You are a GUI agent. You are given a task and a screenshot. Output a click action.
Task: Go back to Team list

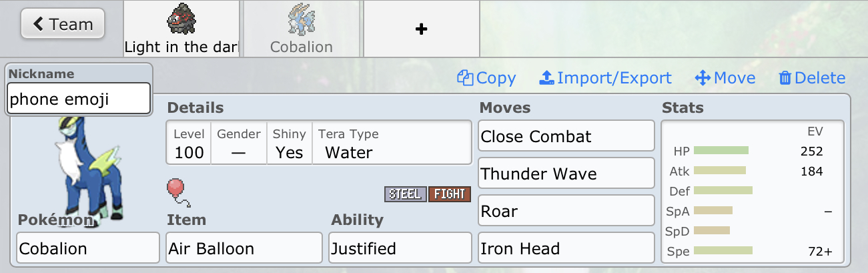click(x=63, y=25)
